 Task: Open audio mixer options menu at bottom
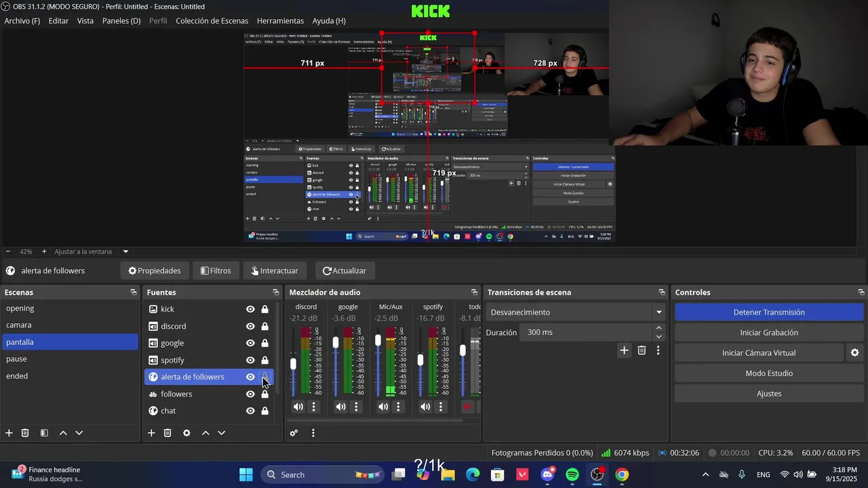313,433
